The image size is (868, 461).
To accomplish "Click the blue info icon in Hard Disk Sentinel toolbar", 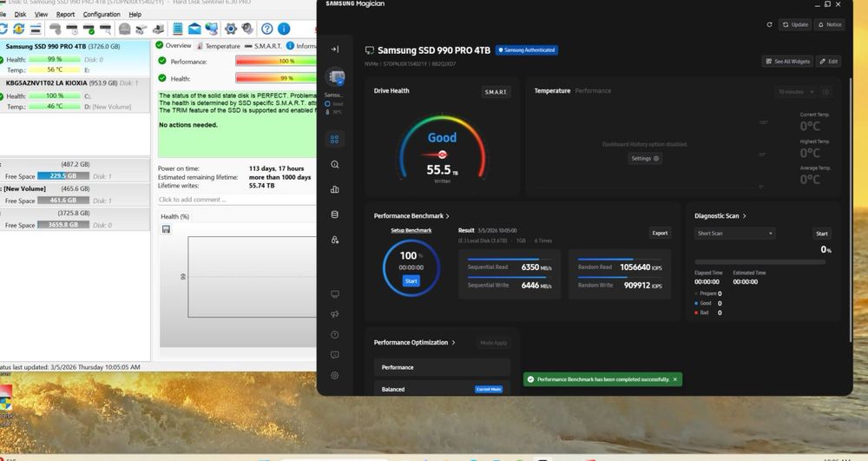I will point(284,29).
